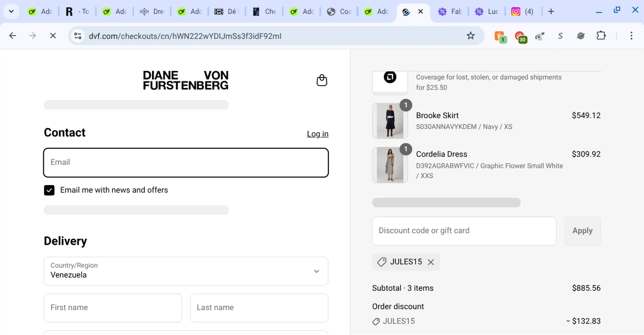View site information icon in address bar

(78, 36)
